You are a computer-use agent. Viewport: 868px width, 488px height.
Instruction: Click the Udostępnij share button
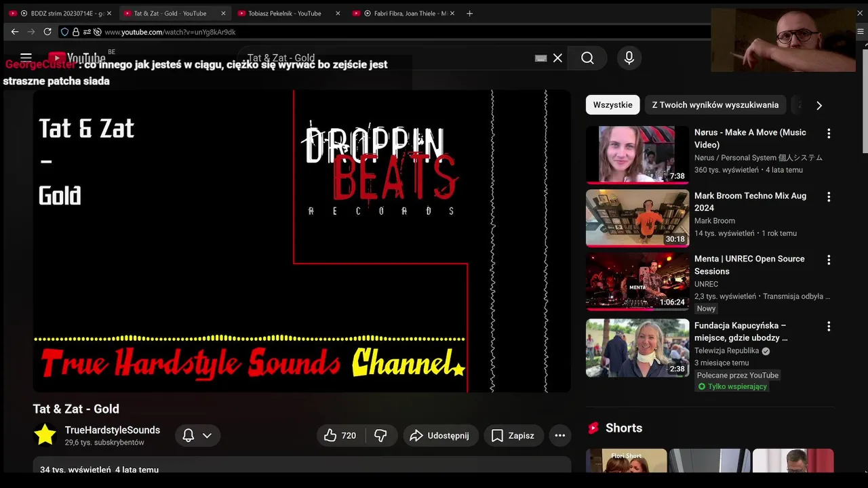click(x=441, y=436)
